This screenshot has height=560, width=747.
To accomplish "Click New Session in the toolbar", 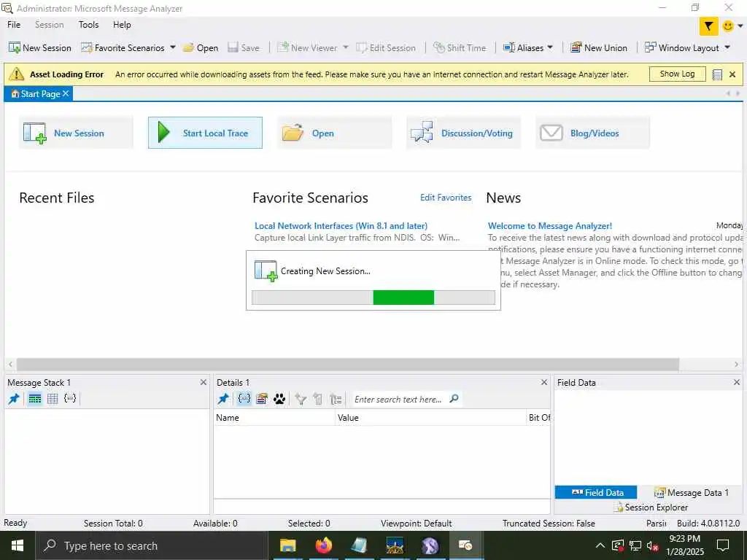I will point(40,47).
